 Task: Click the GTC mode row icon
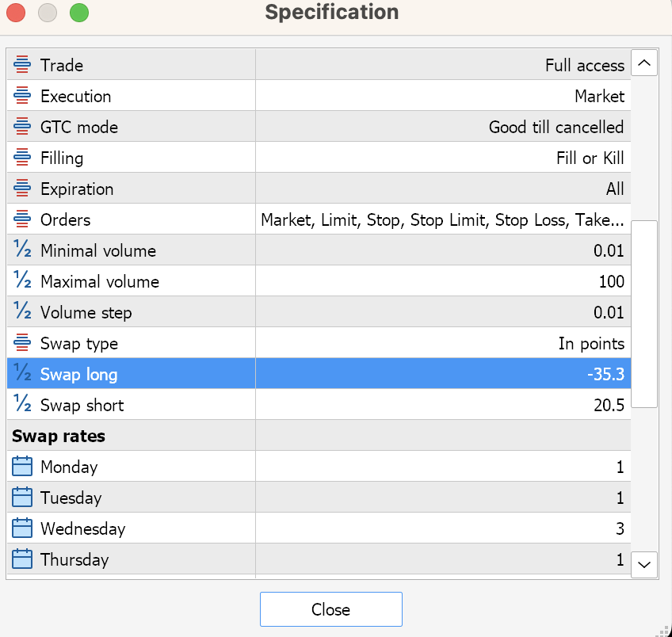point(22,128)
